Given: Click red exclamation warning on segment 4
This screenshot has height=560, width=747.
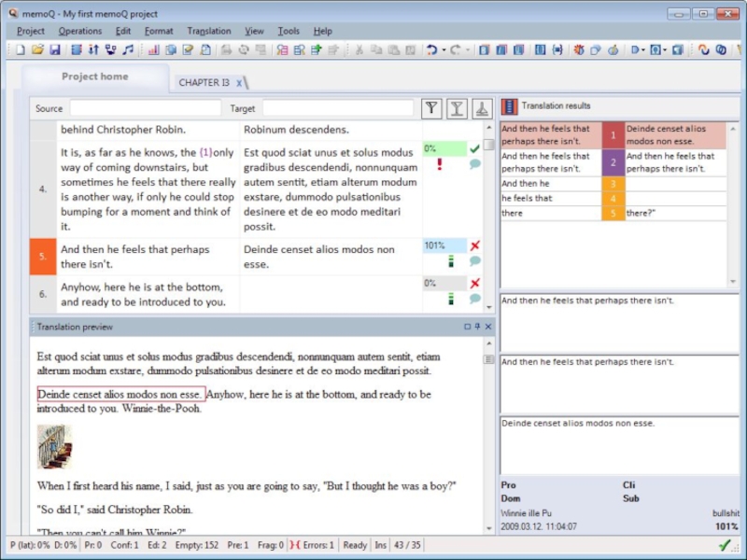Looking at the screenshot, I should [x=439, y=164].
